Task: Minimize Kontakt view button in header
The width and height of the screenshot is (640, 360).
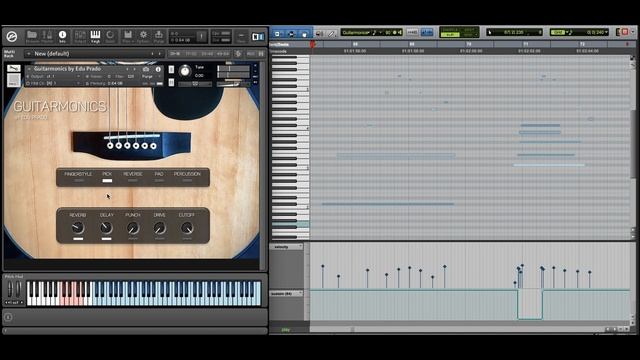Action: pyautogui.click(x=241, y=37)
